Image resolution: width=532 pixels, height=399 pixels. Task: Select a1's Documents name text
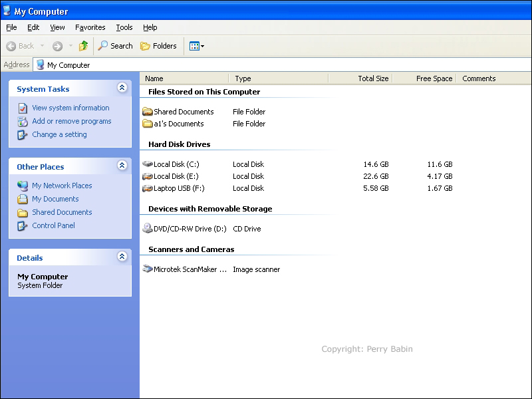179,124
